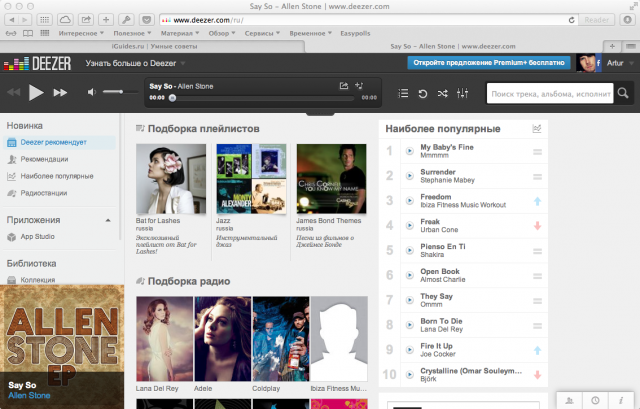The image size is (640, 409).
Task: Play the current track Say So
Action: [x=36, y=93]
